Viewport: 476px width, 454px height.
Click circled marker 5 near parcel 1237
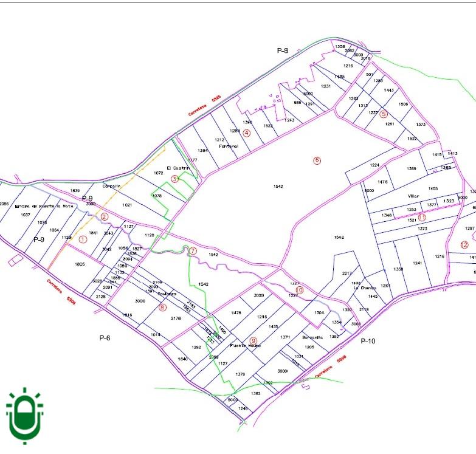(384, 114)
